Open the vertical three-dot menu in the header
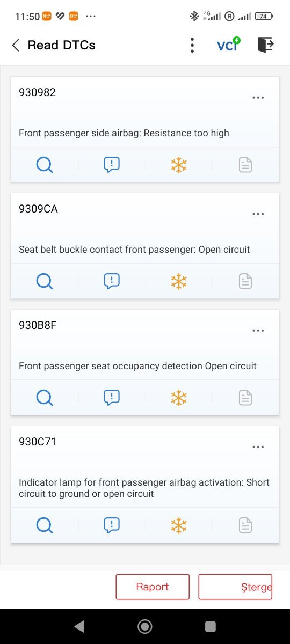The height and width of the screenshot is (644, 290). (192, 45)
